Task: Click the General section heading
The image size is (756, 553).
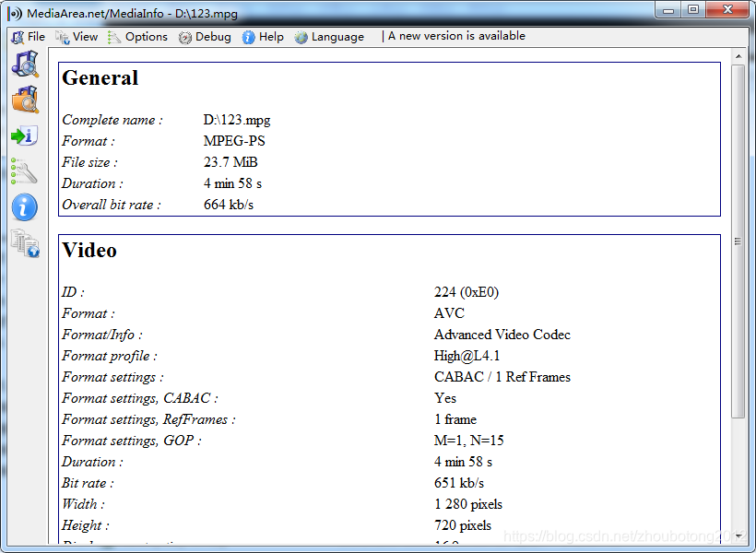Action: coord(100,78)
